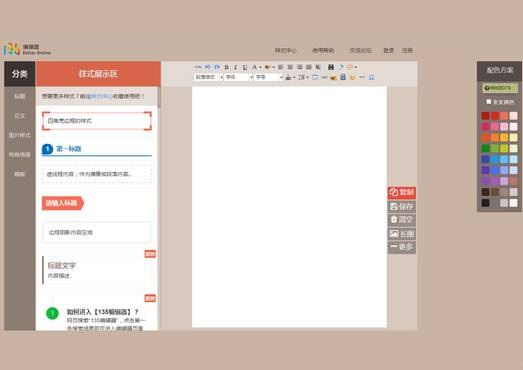The image size is (523, 370).
Task: Pick the dark blue color swatch
Action: (485, 159)
